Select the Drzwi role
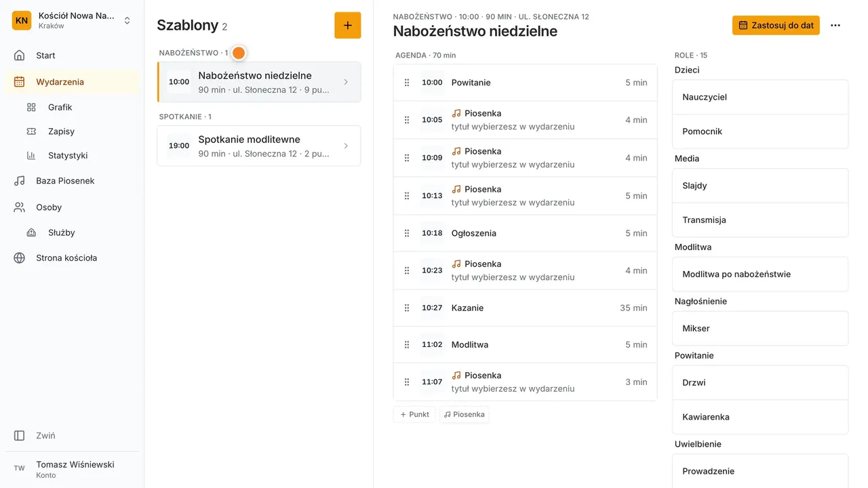 point(760,383)
